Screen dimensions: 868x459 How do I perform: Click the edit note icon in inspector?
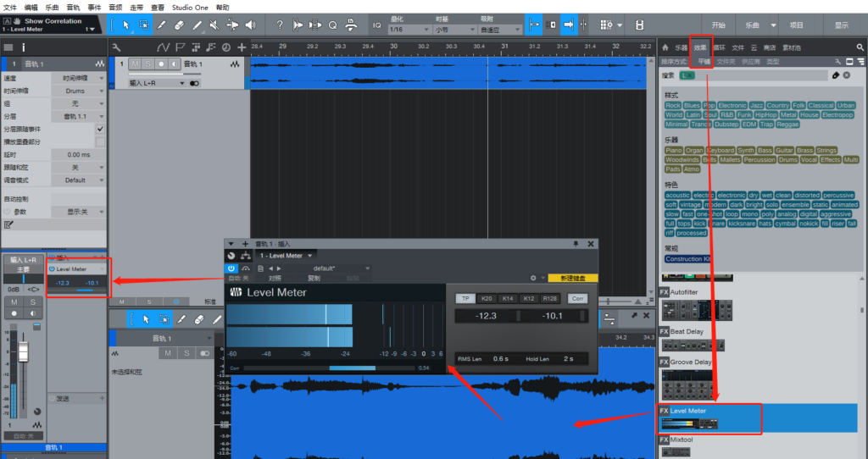8,224
